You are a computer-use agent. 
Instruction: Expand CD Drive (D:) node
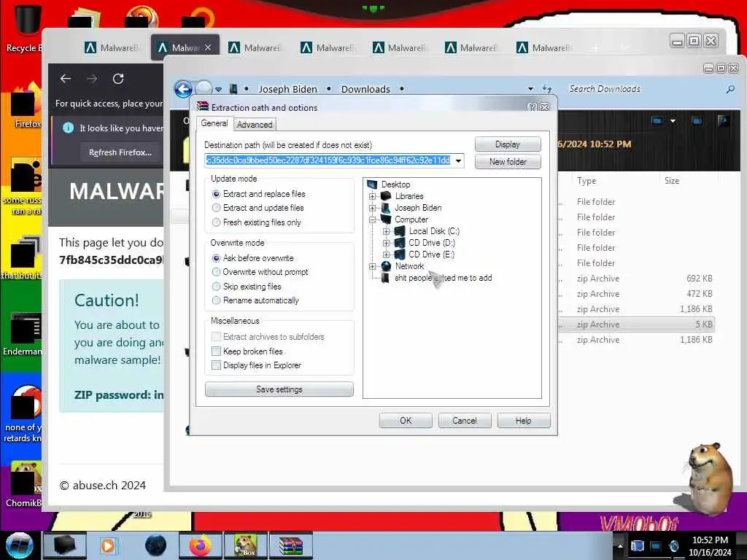coord(387,243)
